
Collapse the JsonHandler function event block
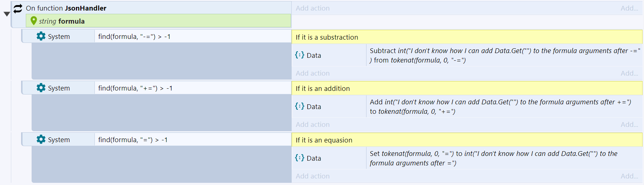pos(7,14)
